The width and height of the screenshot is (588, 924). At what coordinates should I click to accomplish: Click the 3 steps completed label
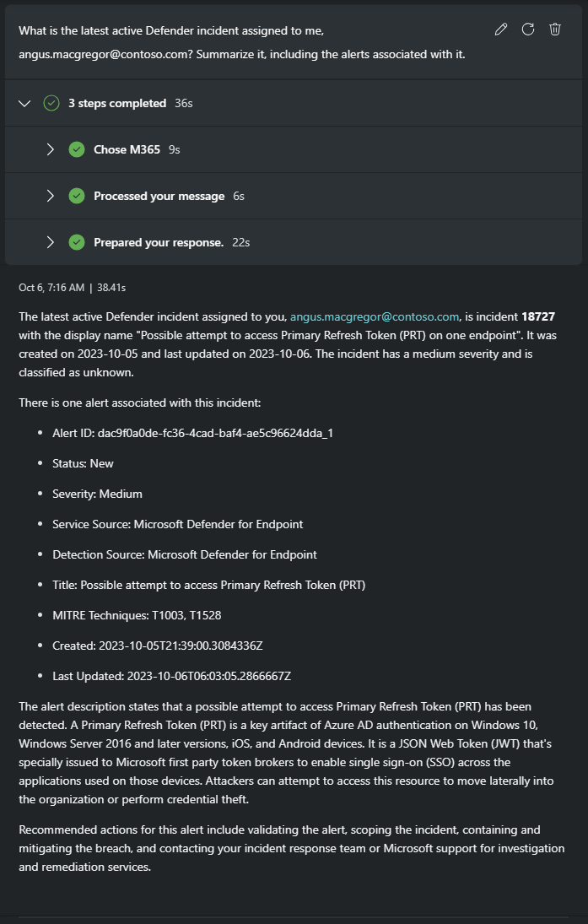[x=117, y=103]
